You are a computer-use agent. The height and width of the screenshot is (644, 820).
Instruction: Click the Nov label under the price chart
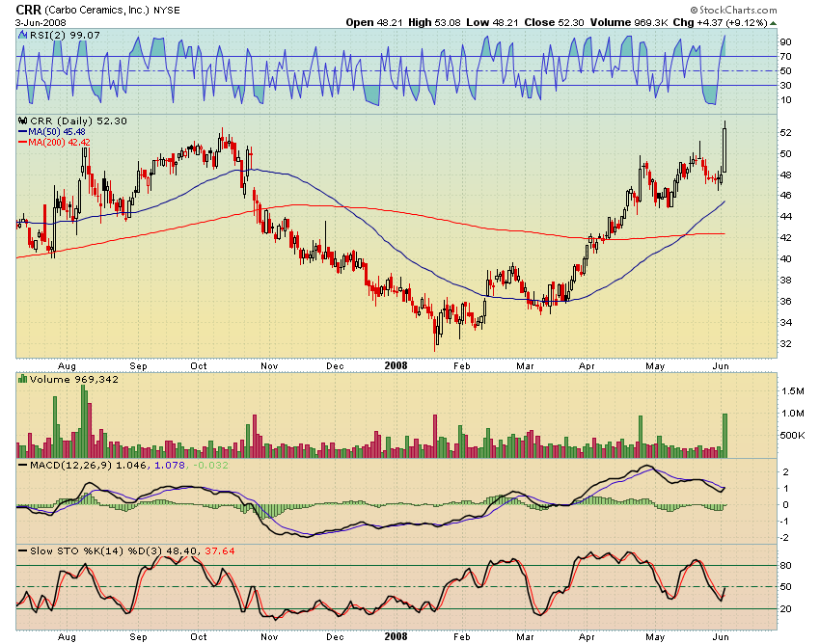[x=269, y=366]
